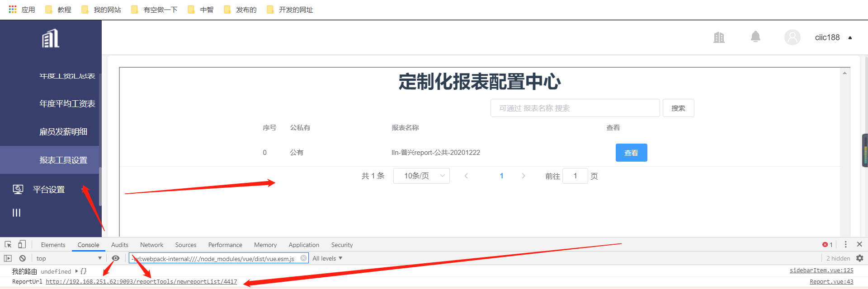This screenshot has height=289, width=868.
Task: Switch to the Security tab
Action: [x=342, y=245]
